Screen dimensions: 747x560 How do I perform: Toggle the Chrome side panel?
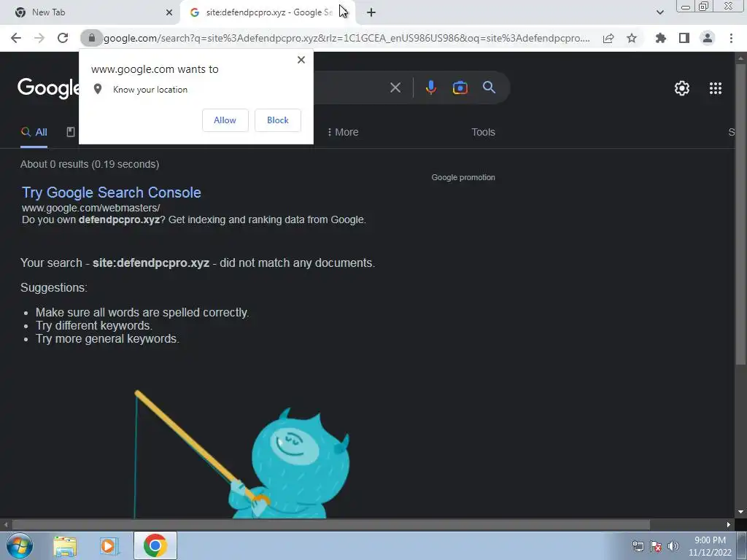click(x=684, y=38)
